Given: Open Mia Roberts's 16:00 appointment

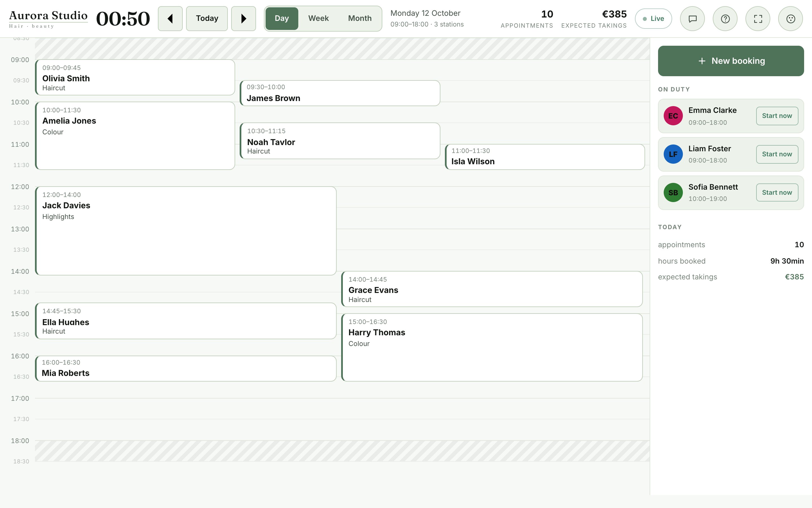Looking at the screenshot, I should coord(186,369).
